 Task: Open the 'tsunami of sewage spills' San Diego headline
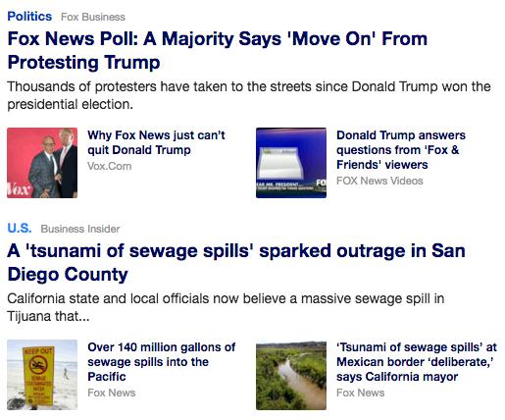(236, 262)
